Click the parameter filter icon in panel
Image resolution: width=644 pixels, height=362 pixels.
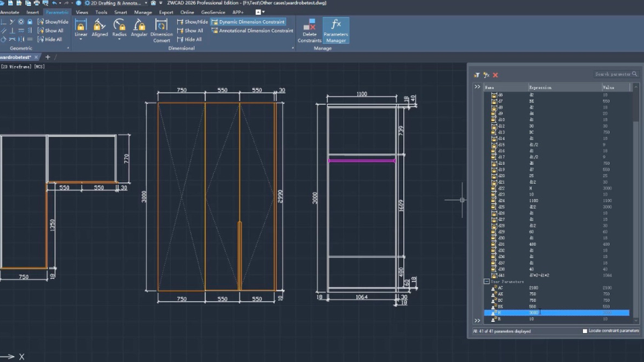pyautogui.click(x=476, y=75)
